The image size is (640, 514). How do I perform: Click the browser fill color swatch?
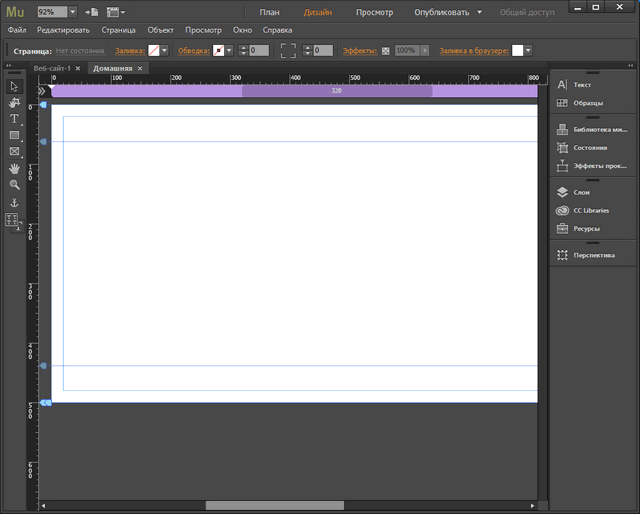[518, 50]
